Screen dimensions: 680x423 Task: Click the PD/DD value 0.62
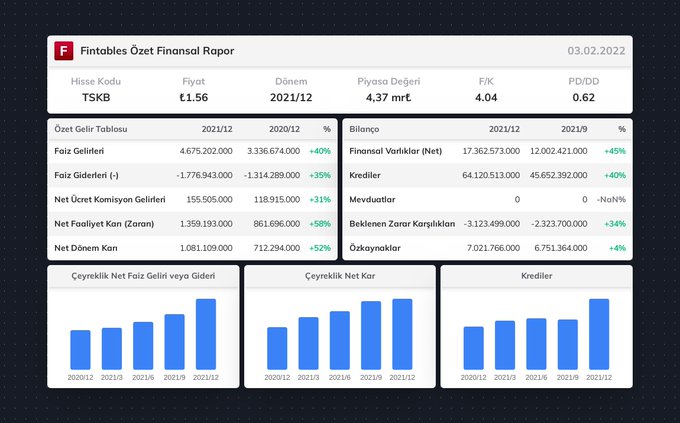click(x=584, y=98)
